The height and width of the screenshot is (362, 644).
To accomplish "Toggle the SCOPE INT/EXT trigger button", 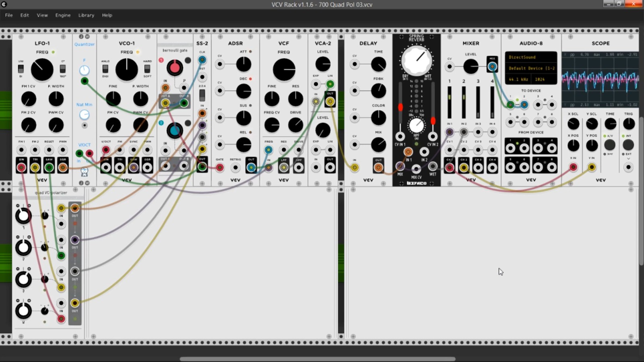I will 628,145.
